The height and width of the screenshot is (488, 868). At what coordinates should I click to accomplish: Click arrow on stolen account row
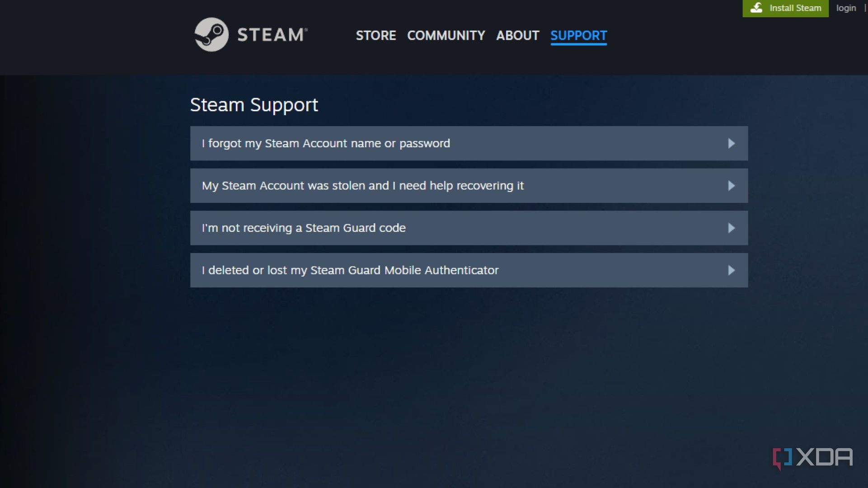click(x=731, y=186)
